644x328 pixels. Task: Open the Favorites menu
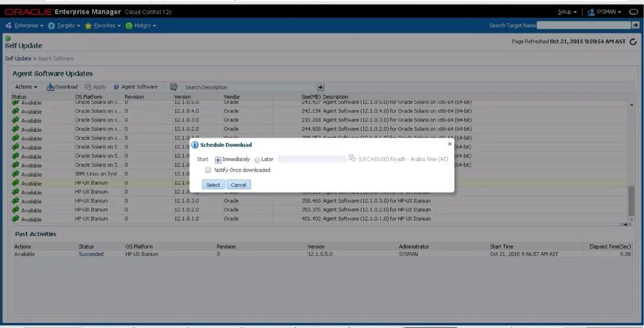(x=103, y=25)
